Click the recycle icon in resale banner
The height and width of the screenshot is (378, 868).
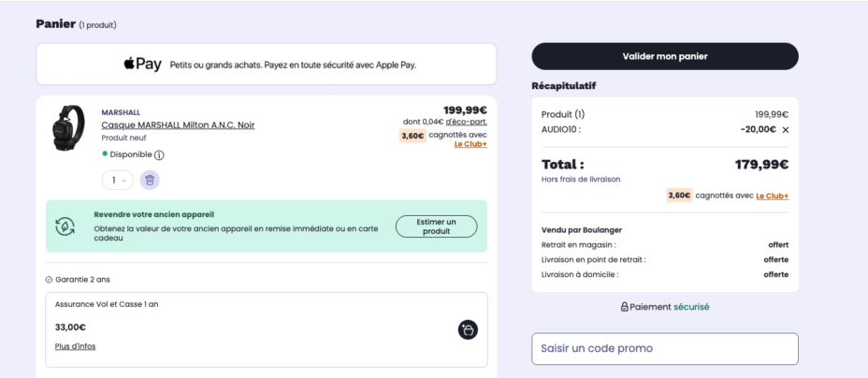[65, 225]
